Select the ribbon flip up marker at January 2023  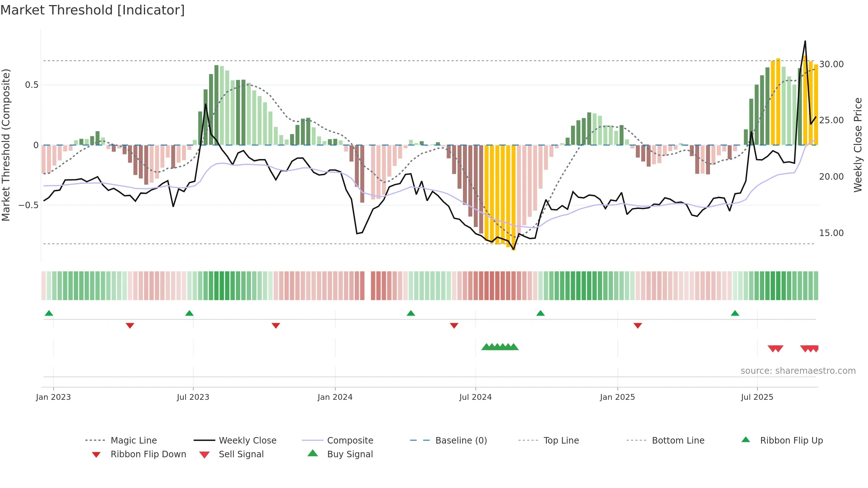pos(49,313)
